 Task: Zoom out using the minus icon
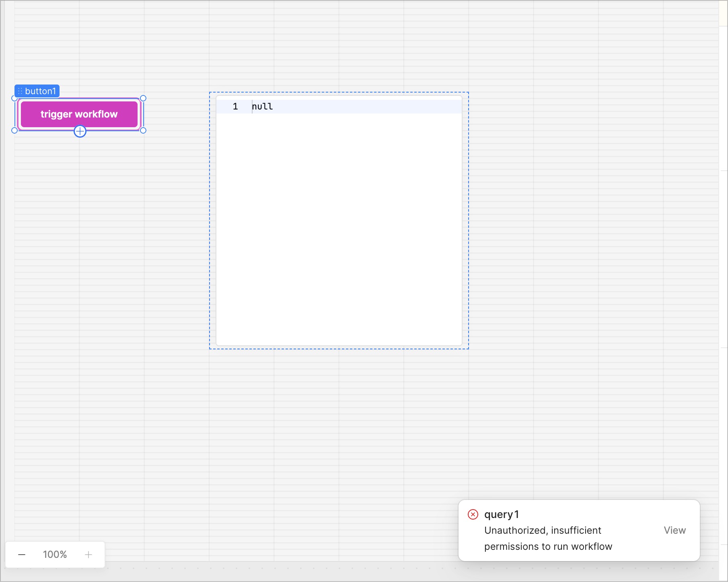point(22,555)
